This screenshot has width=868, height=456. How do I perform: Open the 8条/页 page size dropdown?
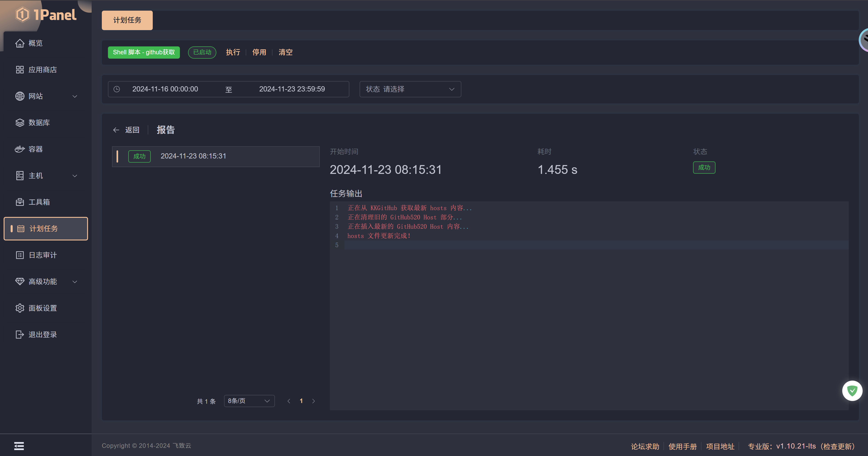click(249, 401)
